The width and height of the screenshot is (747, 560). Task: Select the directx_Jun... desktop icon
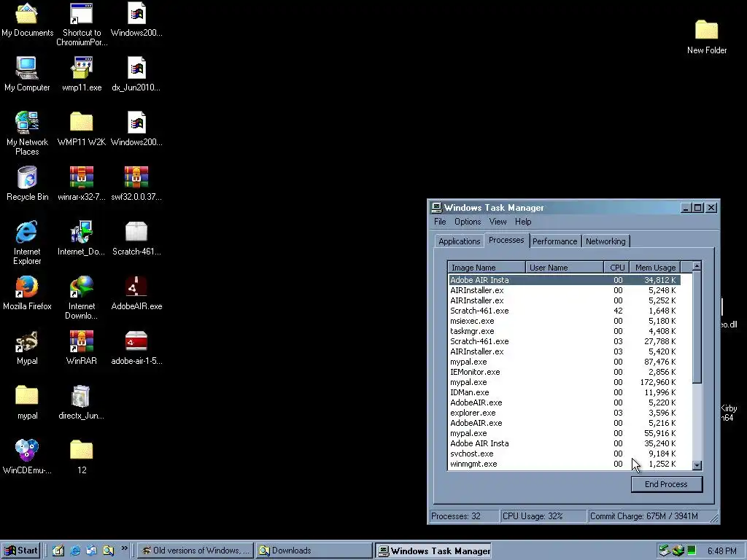82,402
